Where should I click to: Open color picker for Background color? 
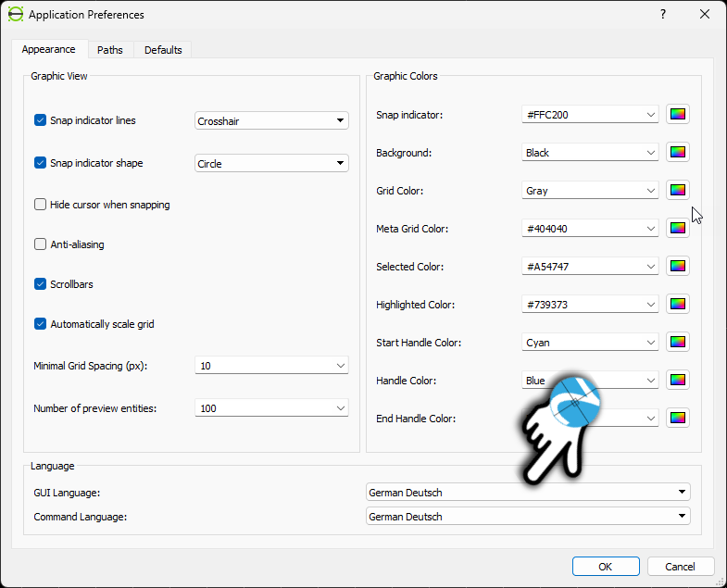coord(677,153)
